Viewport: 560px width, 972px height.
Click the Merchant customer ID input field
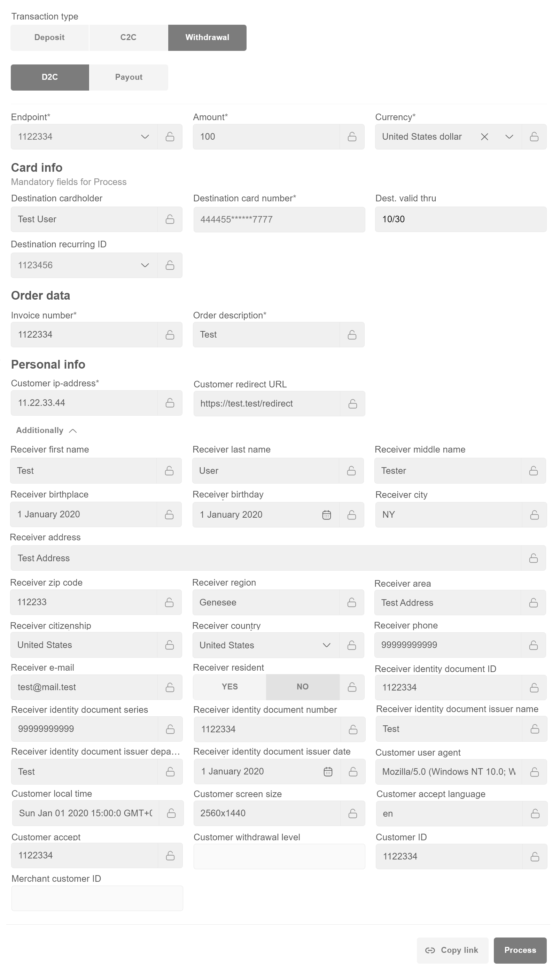tap(97, 898)
